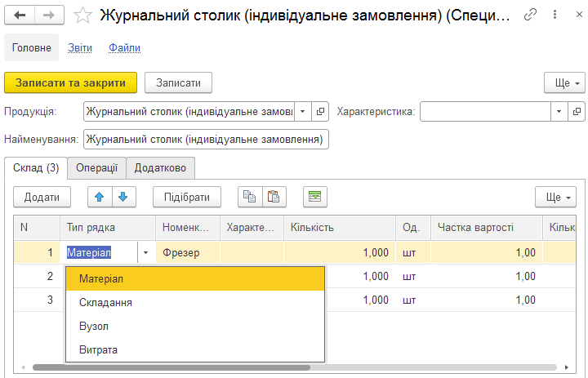Open the Звіти link

pos(80,47)
